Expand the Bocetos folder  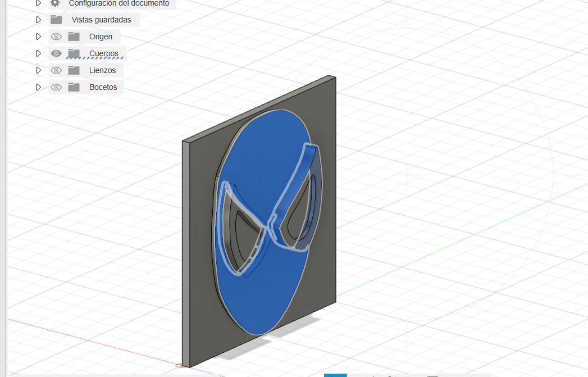pos(38,87)
